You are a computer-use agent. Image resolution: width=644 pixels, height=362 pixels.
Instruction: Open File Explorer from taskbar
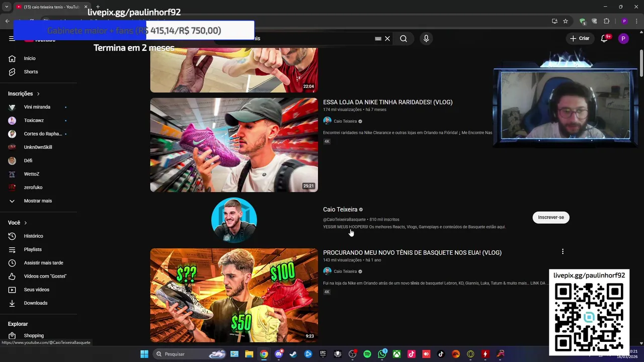[249, 354]
